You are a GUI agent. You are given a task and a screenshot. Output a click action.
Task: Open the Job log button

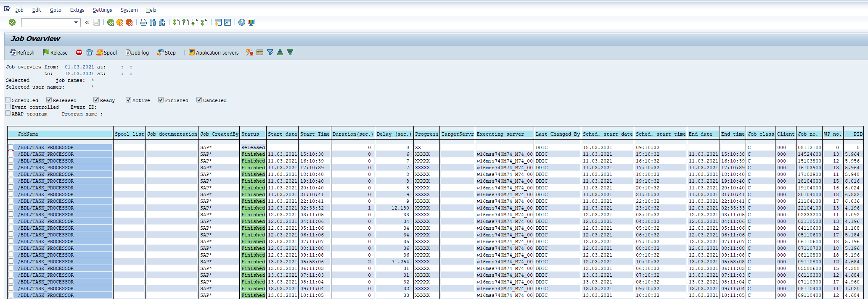(137, 52)
